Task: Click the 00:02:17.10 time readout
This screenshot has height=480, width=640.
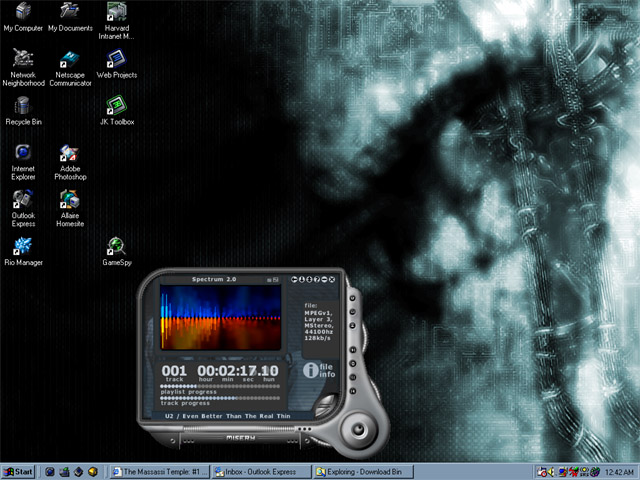Action: pyautogui.click(x=238, y=371)
